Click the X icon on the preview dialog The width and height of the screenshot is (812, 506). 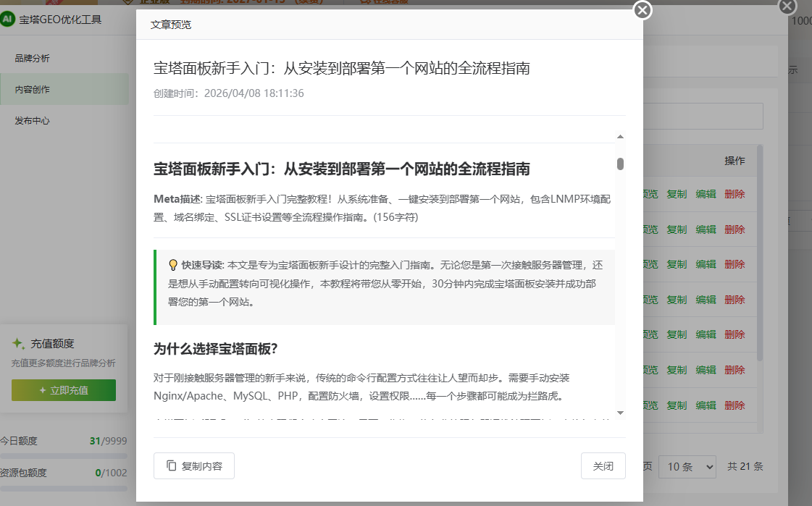[x=642, y=10]
